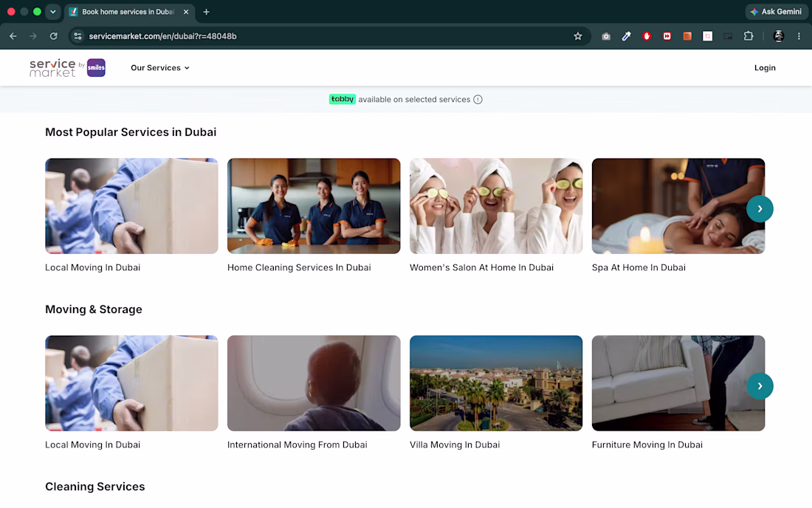Viewport: 812px width, 508px height.
Task: Click the Login link
Action: tap(765, 68)
